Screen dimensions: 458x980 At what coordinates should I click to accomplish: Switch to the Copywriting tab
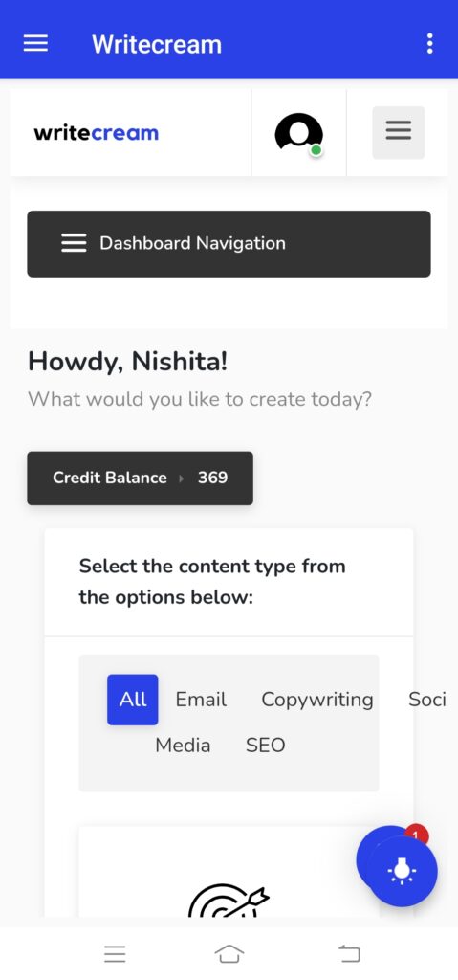(316, 700)
